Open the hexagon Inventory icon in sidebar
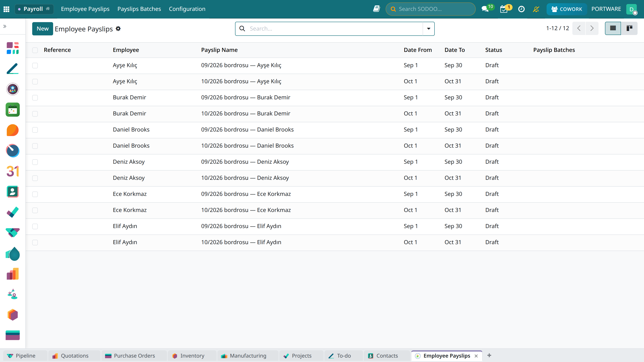Image resolution: width=644 pixels, height=362 pixels. [12, 315]
